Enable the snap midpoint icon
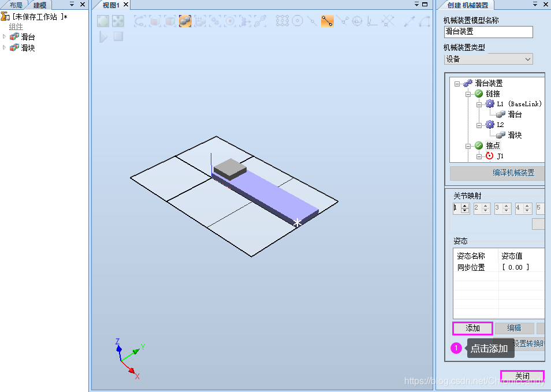This screenshot has width=551, height=392. (312, 21)
